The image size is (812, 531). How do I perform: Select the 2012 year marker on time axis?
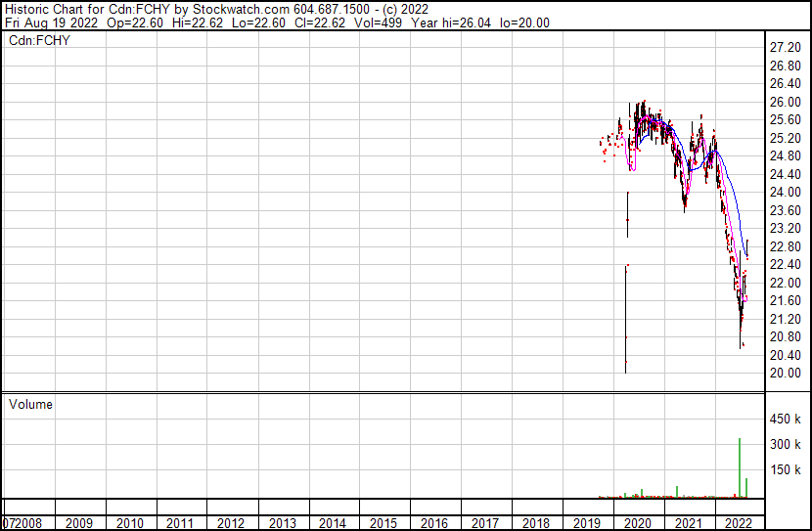pos(232,523)
